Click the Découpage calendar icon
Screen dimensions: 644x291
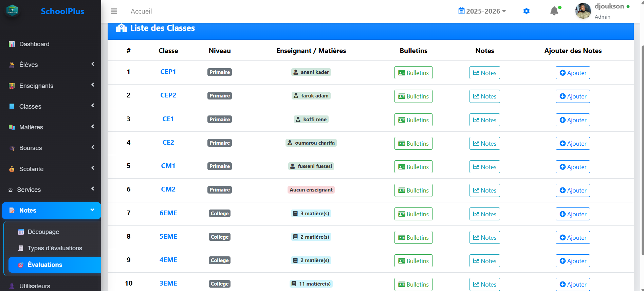point(21,232)
